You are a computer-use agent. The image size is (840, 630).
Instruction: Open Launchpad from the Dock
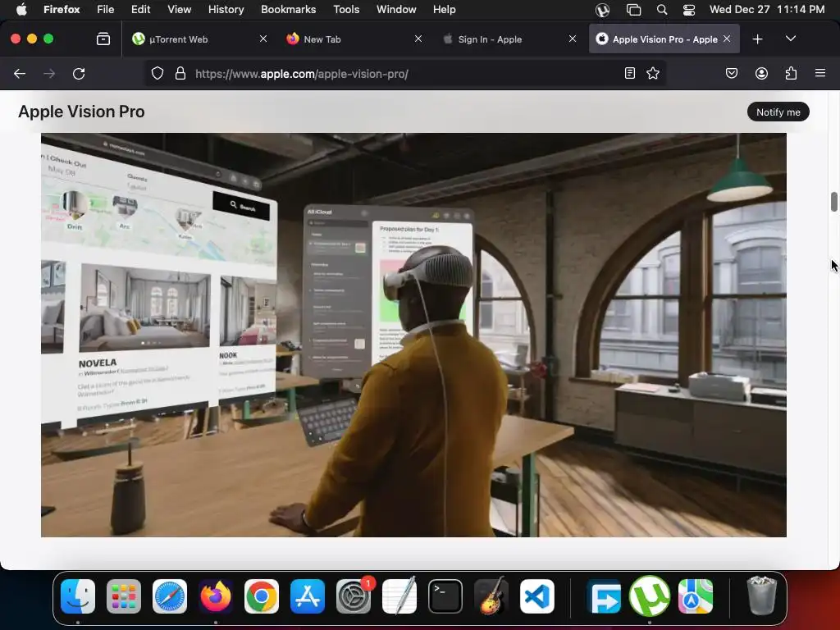(x=124, y=596)
